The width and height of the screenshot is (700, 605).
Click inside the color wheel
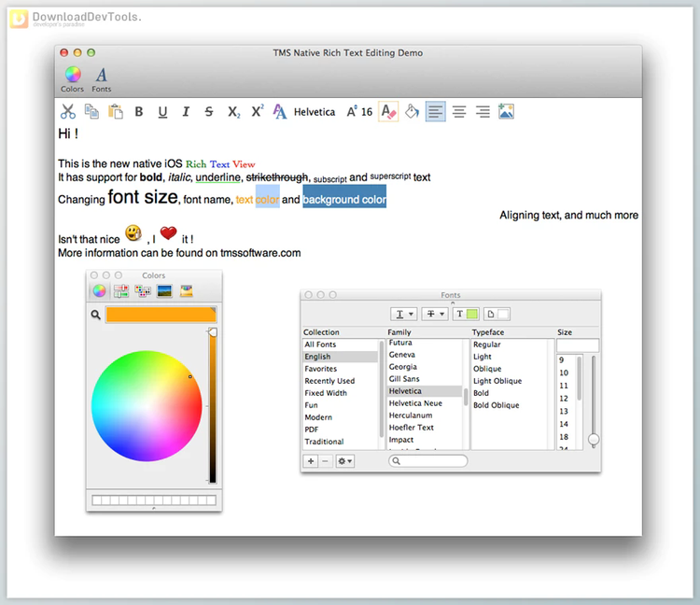point(147,406)
